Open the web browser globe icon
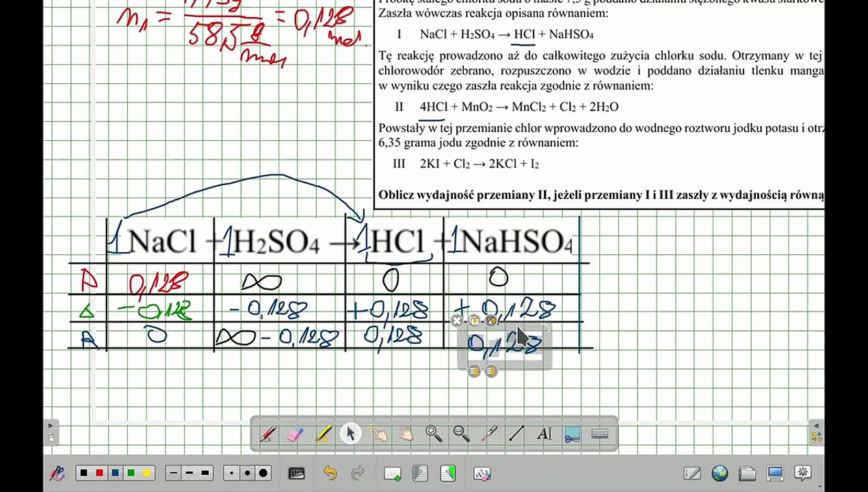This screenshot has height=492, width=868. pyautogui.click(x=720, y=473)
